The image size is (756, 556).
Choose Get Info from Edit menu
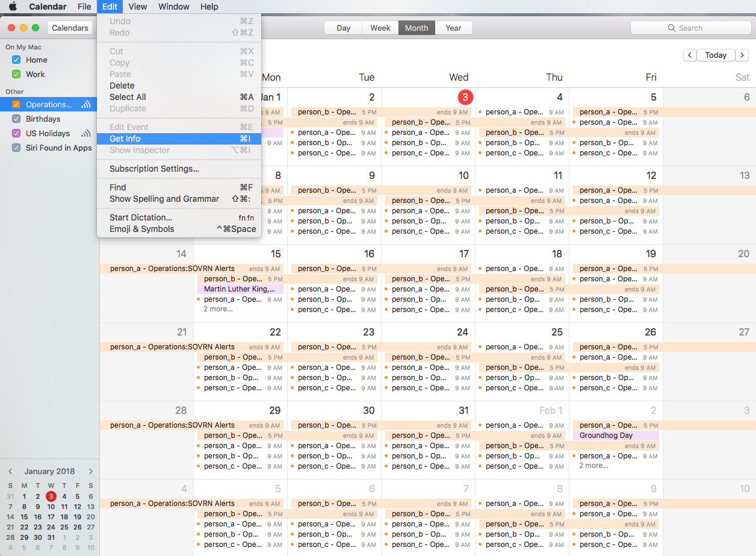tap(179, 139)
